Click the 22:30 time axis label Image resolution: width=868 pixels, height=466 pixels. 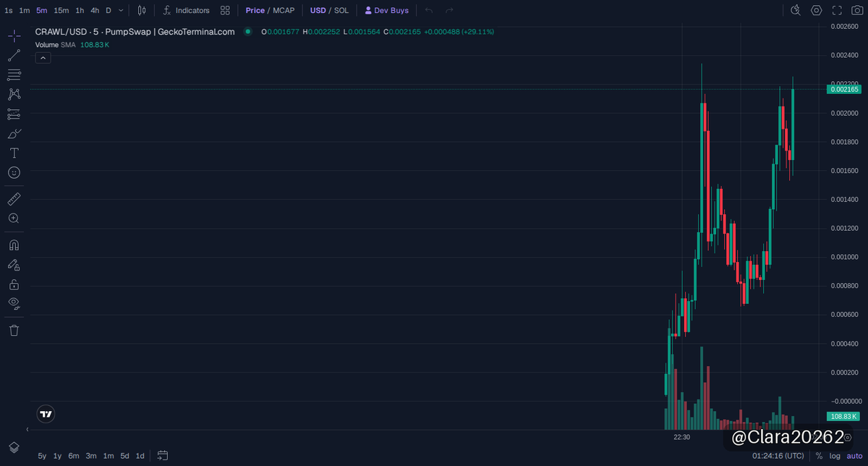click(681, 437)
